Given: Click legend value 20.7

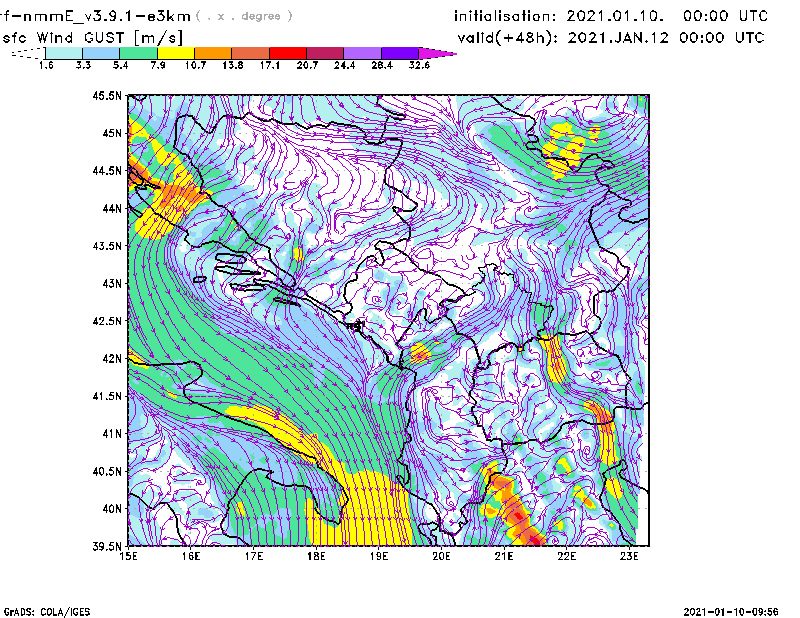Looking at the screenshot, I should pyautogui.click(x=307, y=65).
